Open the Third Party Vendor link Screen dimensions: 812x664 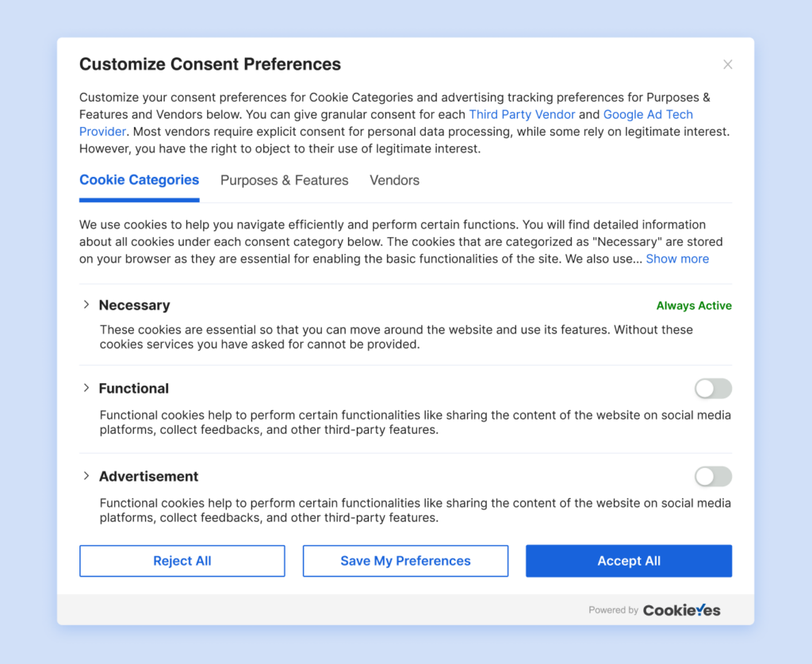click(522, 115)
